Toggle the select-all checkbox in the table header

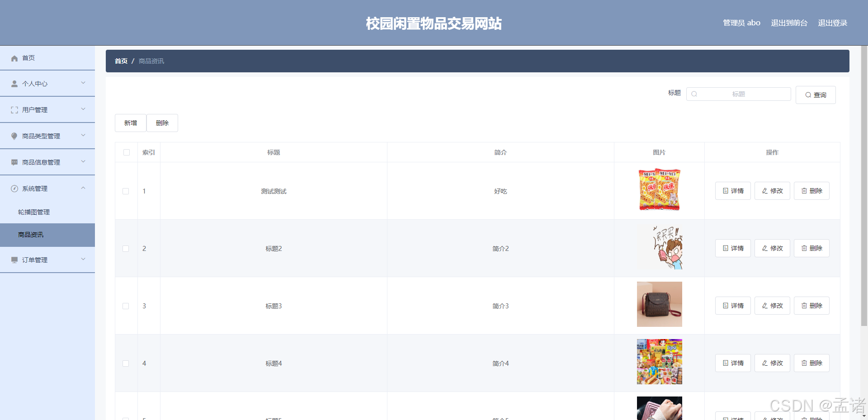127,152
